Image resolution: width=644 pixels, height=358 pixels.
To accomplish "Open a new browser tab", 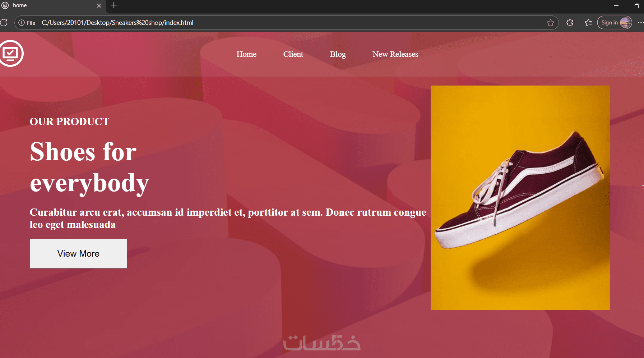I will (114, 5).
